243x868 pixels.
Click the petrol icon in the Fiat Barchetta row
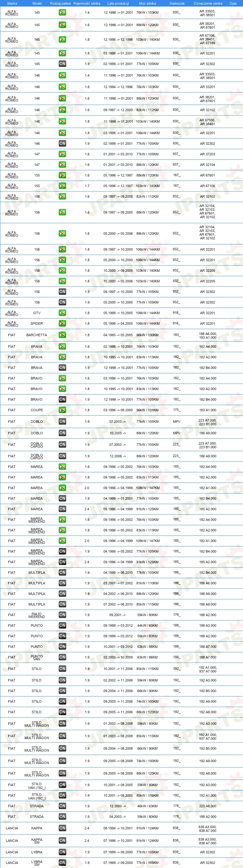[x=62, y=335]
